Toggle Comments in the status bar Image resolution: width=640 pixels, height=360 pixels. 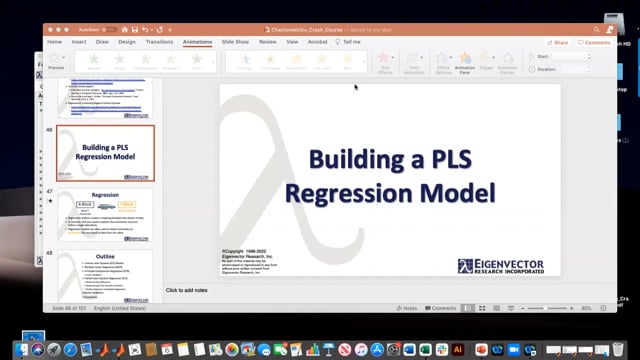tap(440, 308)
